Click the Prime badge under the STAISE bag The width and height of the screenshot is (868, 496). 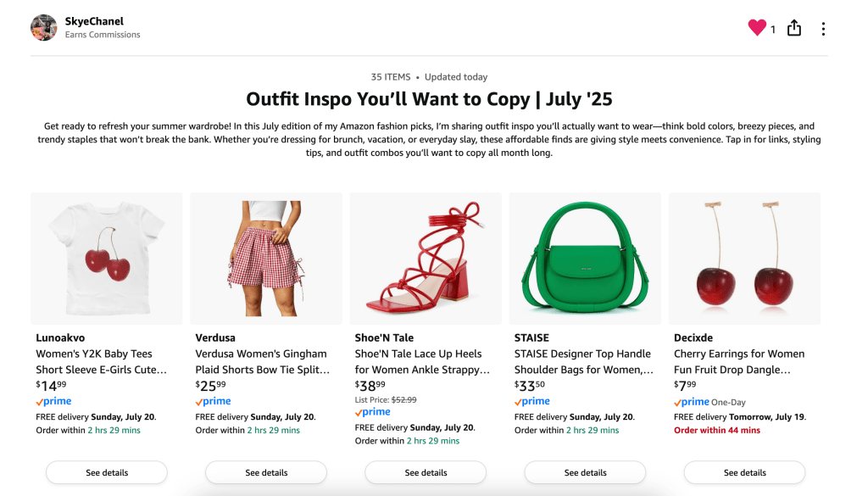point(531,401)
